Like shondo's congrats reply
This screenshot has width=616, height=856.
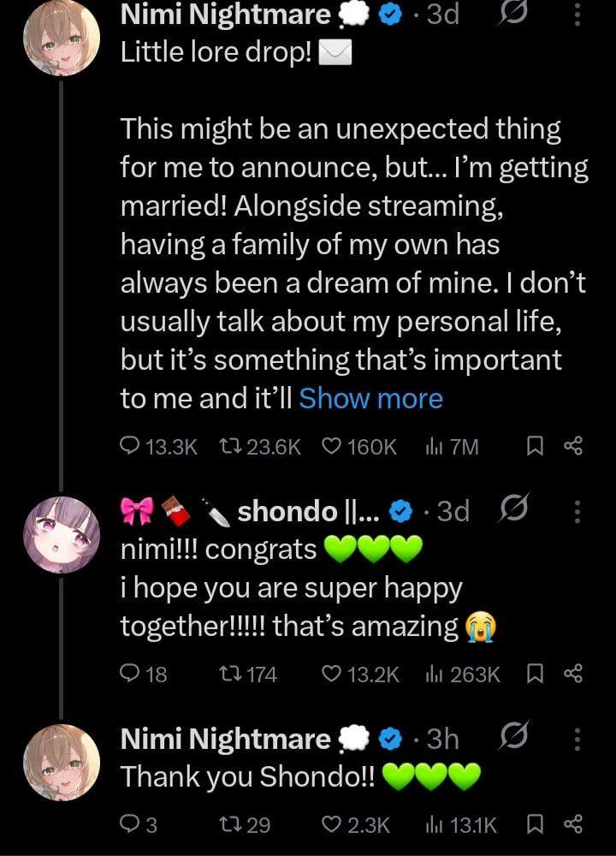click(330, 675)
